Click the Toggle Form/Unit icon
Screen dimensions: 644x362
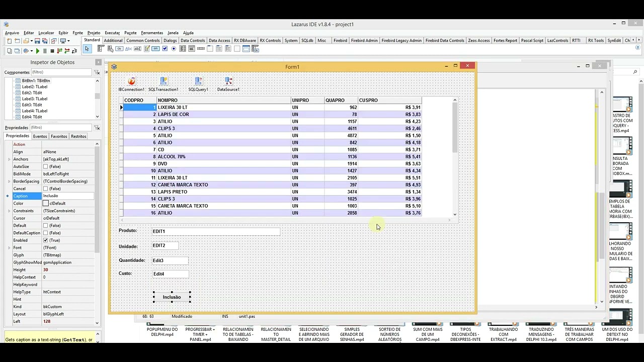[54, 41]
